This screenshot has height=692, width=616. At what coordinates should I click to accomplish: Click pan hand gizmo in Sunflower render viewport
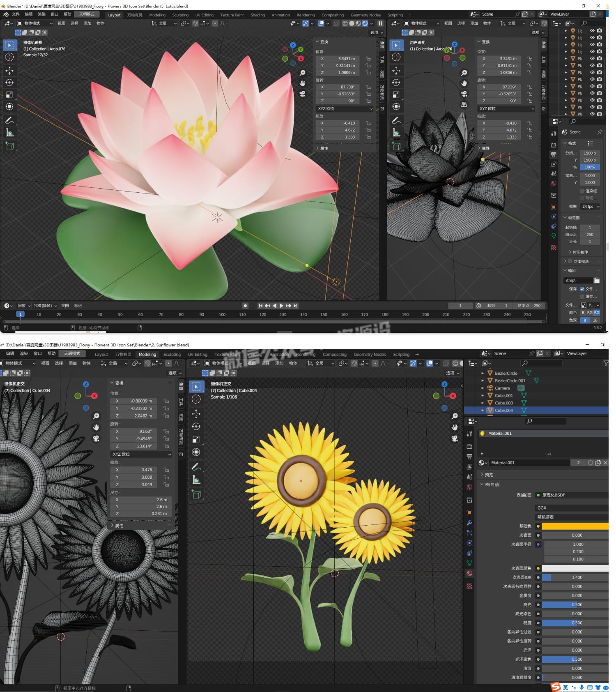click(x=455, y=427)
